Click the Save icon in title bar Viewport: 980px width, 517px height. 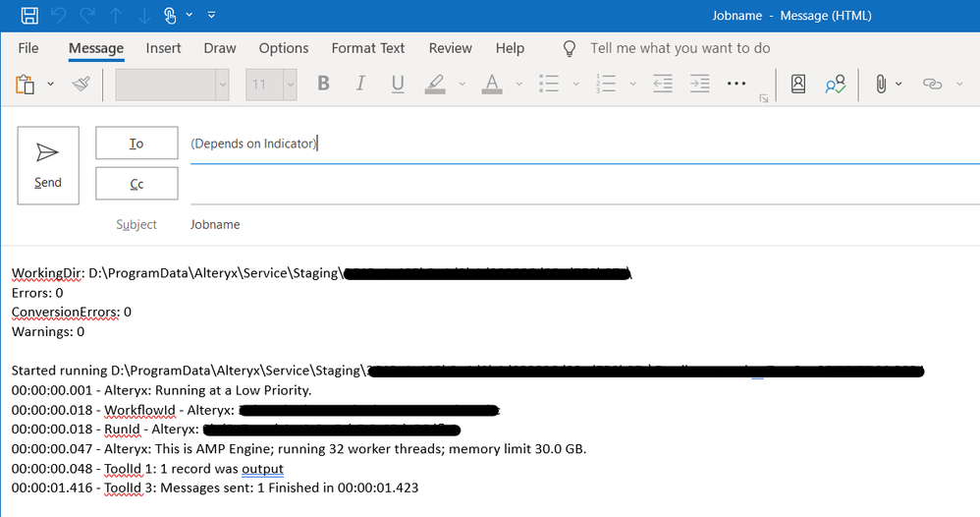29,15
